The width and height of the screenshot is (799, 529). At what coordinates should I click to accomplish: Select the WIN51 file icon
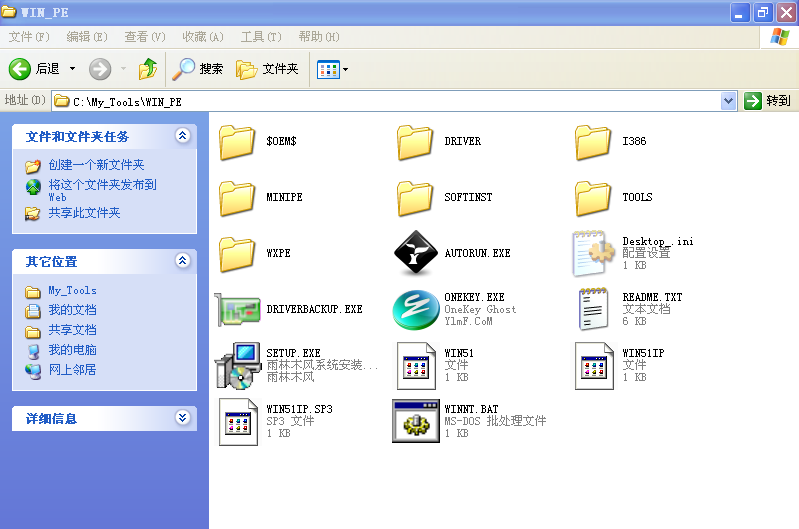(415, 366)
